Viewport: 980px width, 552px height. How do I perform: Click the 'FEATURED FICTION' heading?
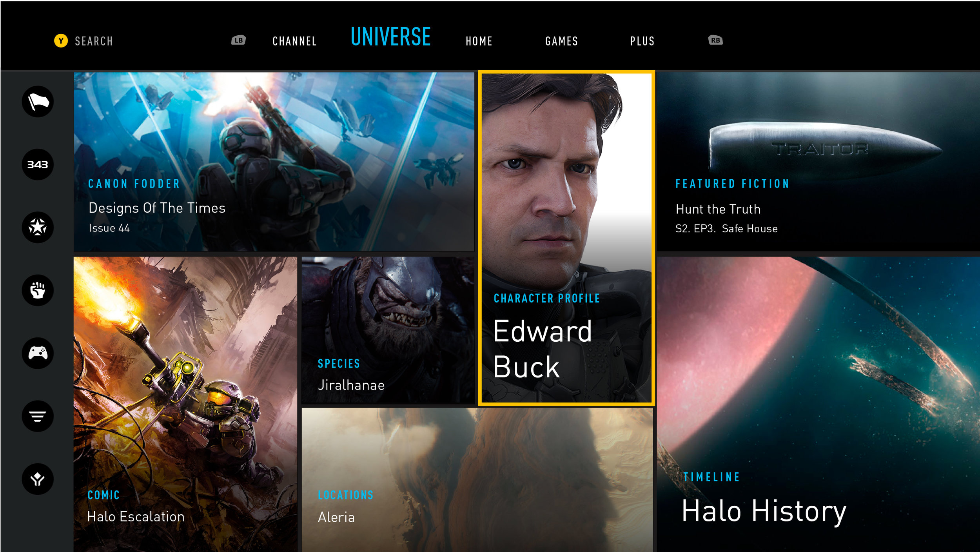732,184
